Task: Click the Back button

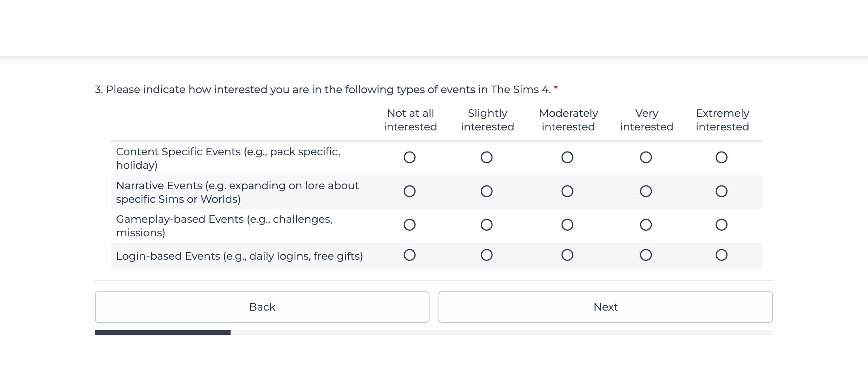Action: (x=262, y=307)
